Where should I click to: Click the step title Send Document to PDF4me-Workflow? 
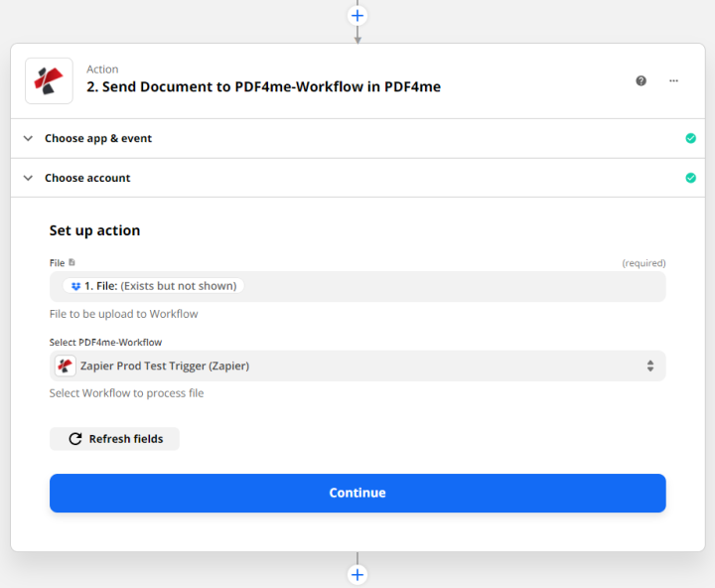[x=263, y=86]
